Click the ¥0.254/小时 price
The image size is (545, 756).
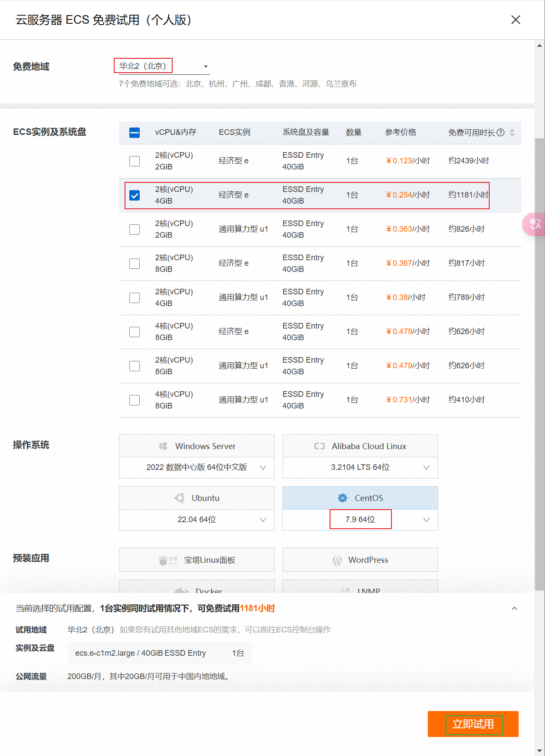point(408,195)
